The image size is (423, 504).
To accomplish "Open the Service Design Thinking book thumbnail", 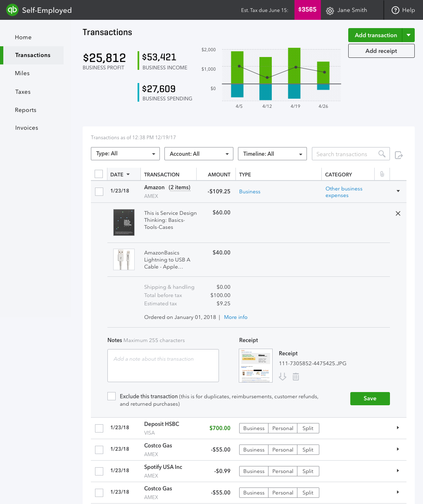I will click(x=124, y=222).
